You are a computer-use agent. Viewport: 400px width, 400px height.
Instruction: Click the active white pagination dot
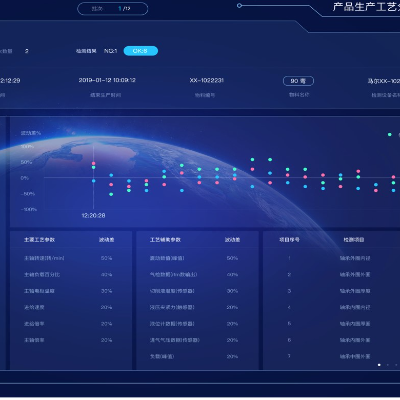[379, 365]
